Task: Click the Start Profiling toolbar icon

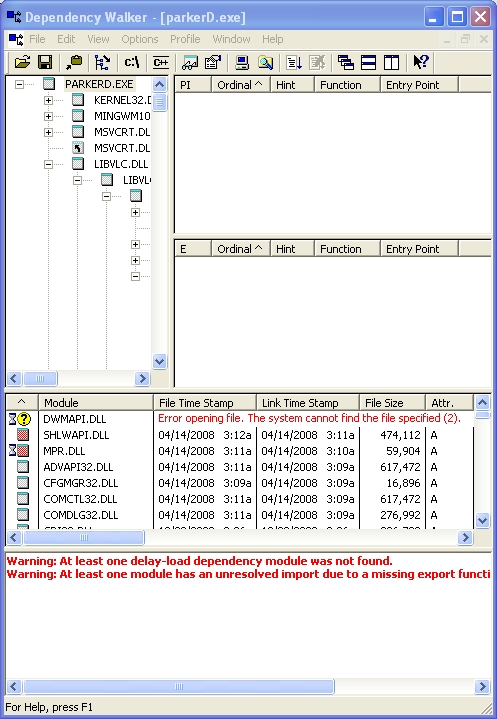Action: [x=294, y=62]
